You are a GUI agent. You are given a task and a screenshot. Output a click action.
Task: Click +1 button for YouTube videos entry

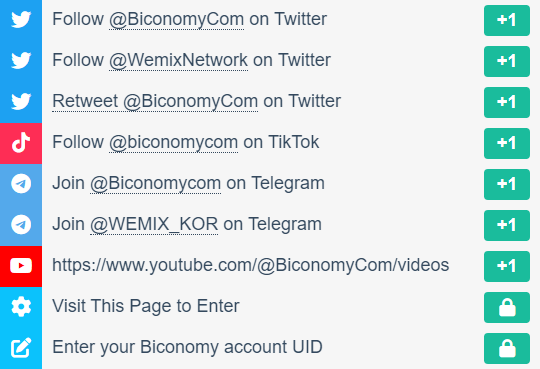[507, 266]
